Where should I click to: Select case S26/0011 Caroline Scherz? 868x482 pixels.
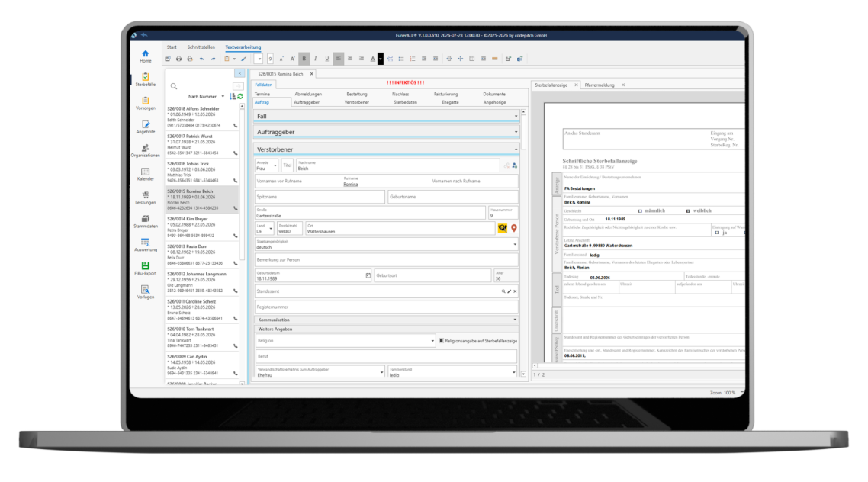click(x=201, y=310)
